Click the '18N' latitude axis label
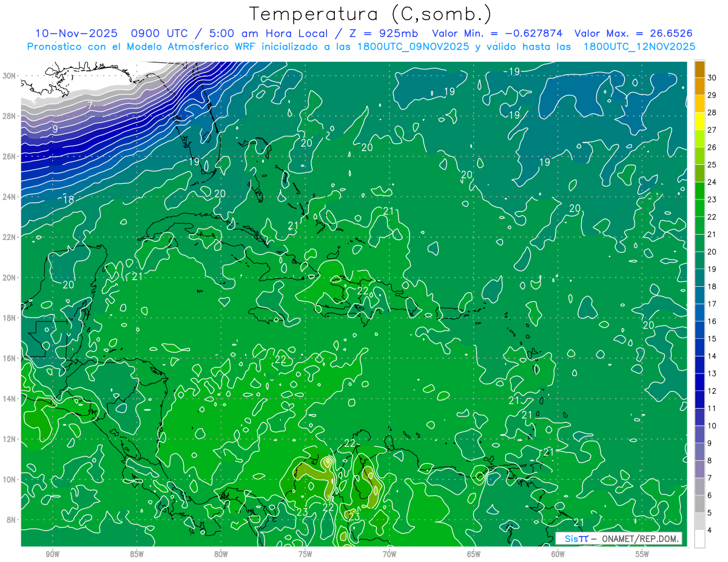This screenshot has width=728, height=562. point(10,318)
